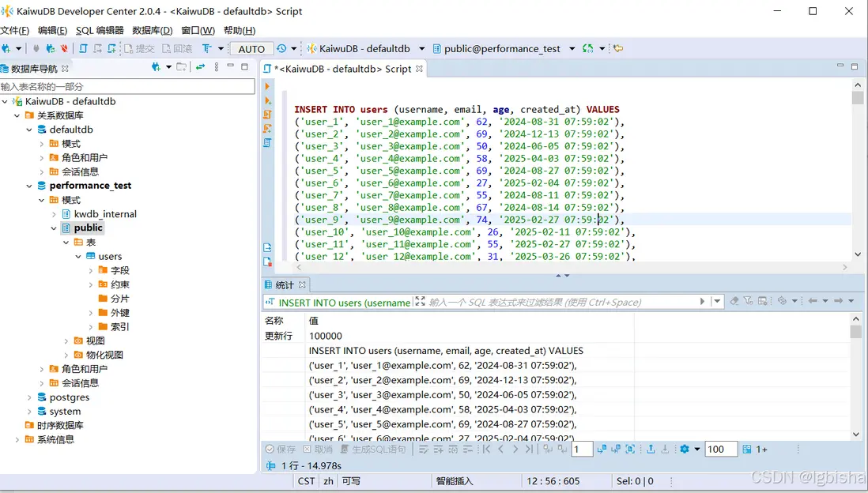Click the 智能插入 status bar indicator
This screenshot has width=868, height=493.
[x=454, y=481]
